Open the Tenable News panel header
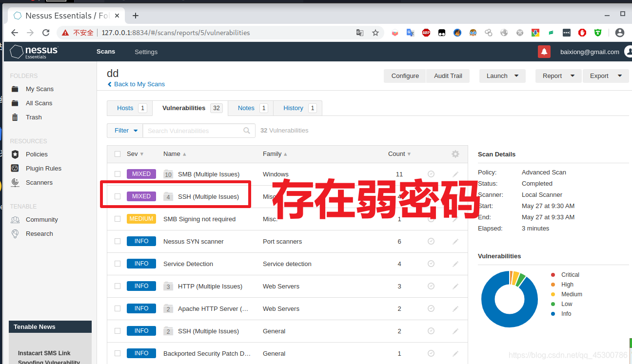The height and width of the screenshot is (364, 632). pos(50,327)
